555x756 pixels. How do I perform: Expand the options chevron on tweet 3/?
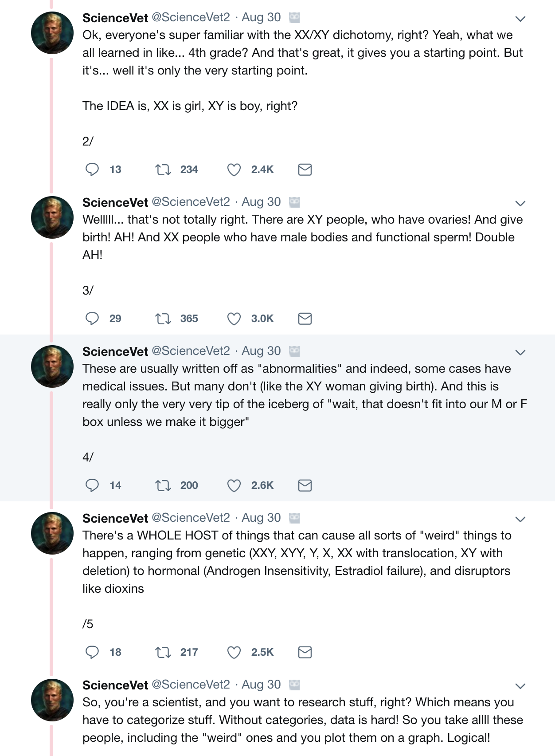(x=520, y=203)
